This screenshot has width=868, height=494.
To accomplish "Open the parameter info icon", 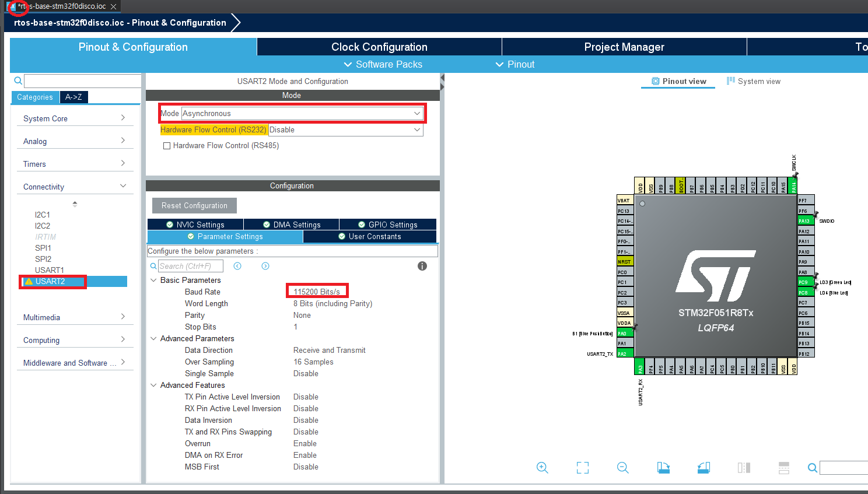I will (422, 266).
